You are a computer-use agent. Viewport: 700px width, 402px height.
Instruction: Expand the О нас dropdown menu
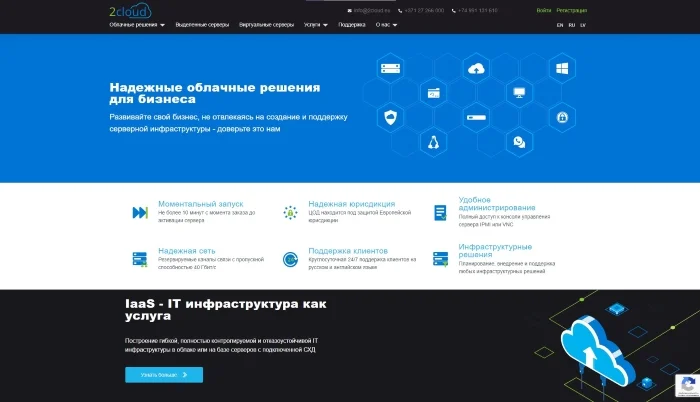386,25
